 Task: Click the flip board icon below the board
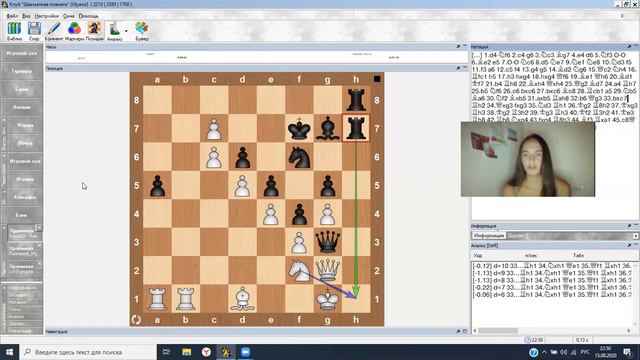(x=136, y=320)
